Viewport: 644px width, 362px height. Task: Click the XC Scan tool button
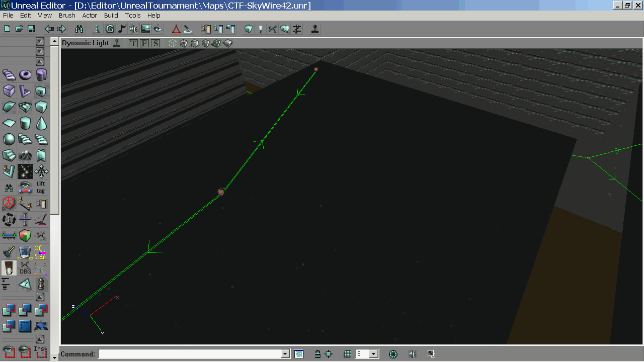pos(40,252)
